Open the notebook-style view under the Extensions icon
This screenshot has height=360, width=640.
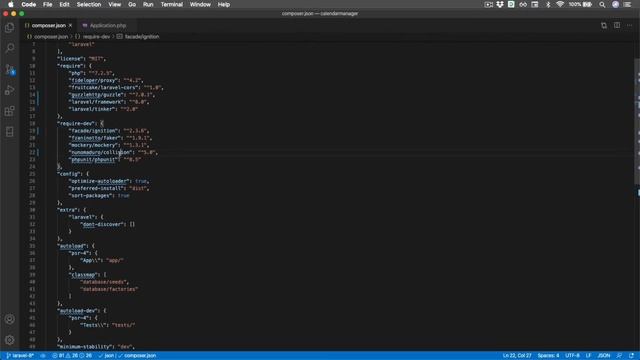(x=10, y=132)
